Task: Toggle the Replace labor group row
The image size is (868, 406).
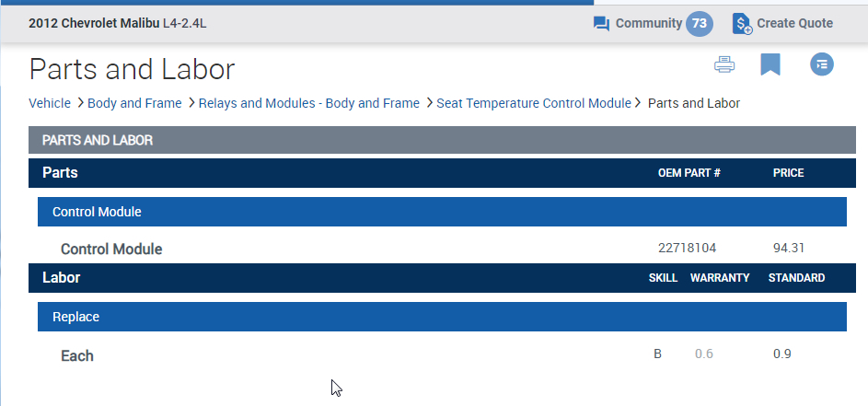Action: click(x=75, y=317)
